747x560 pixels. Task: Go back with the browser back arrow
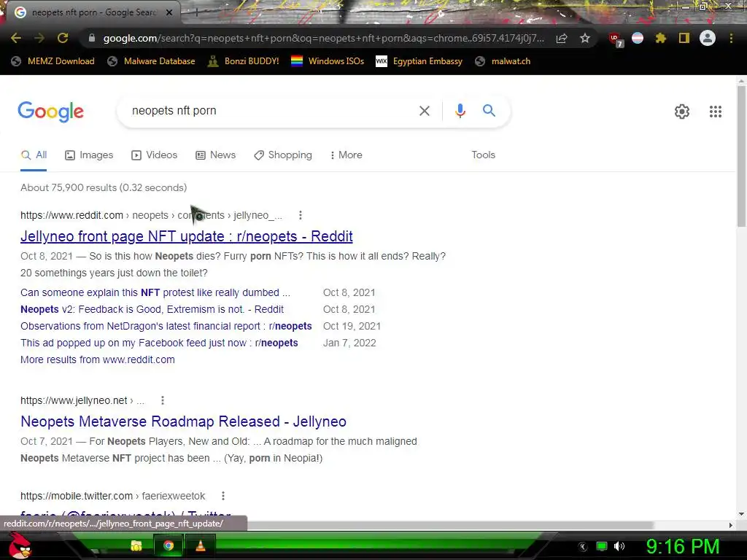point(16,38)
